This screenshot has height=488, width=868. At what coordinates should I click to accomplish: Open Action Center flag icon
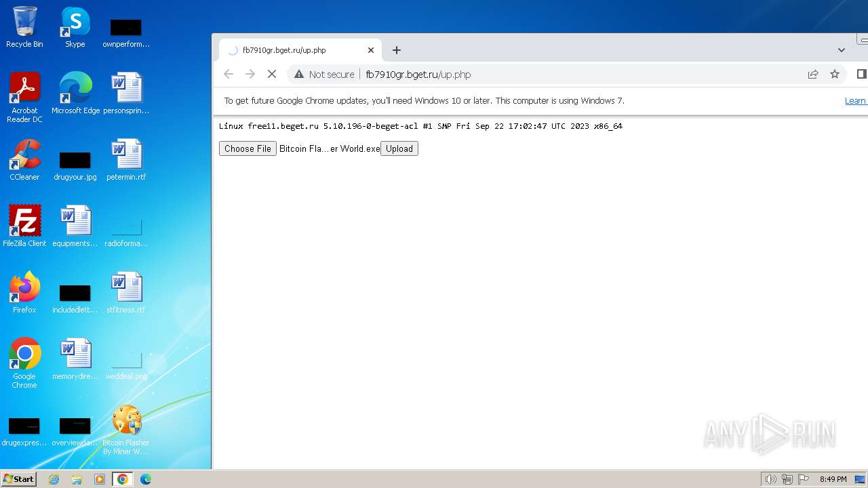tap(804, 479)
